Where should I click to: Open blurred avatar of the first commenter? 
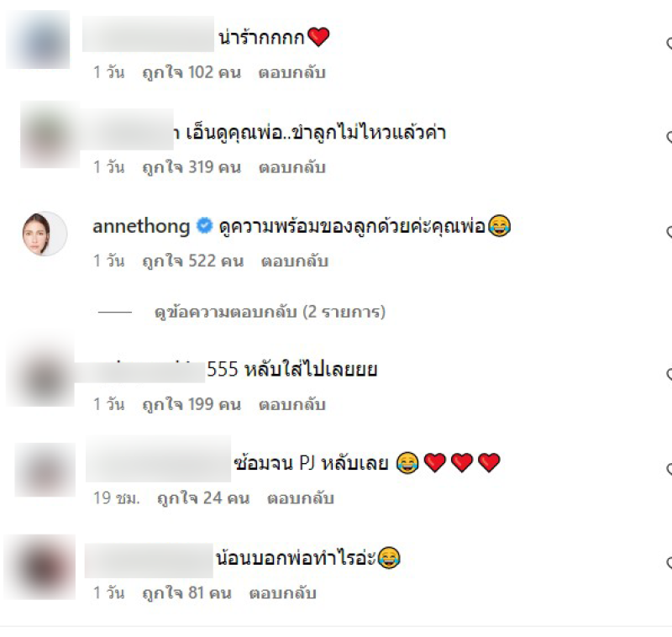pyautogui.click(x=38, y=39)
